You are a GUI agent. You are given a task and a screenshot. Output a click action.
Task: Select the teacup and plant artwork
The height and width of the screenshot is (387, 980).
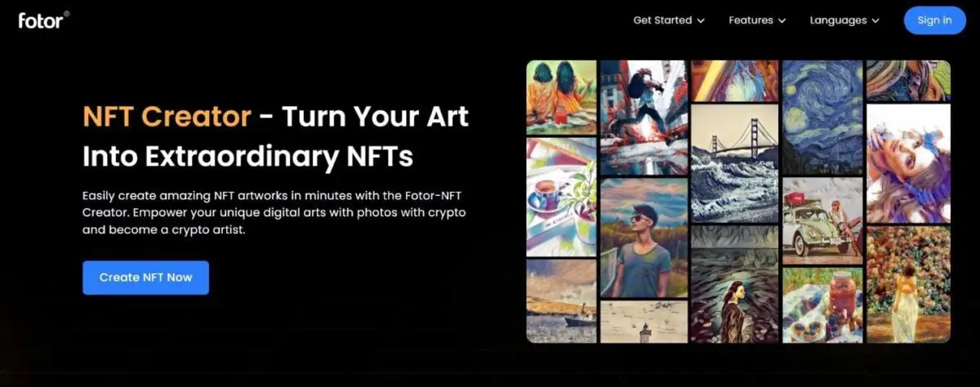pyautogui.click(x=561, y=196)
